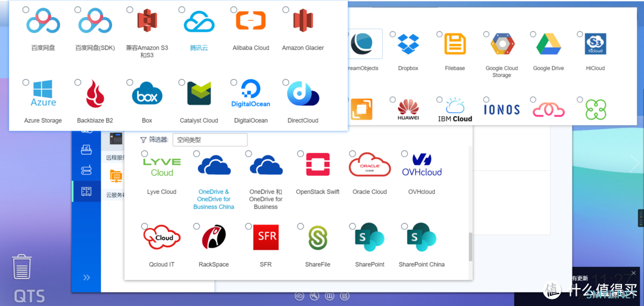Select the 百度网盘 radio button
The height and width of the screenshot is (306, 644).
[26, 10]
